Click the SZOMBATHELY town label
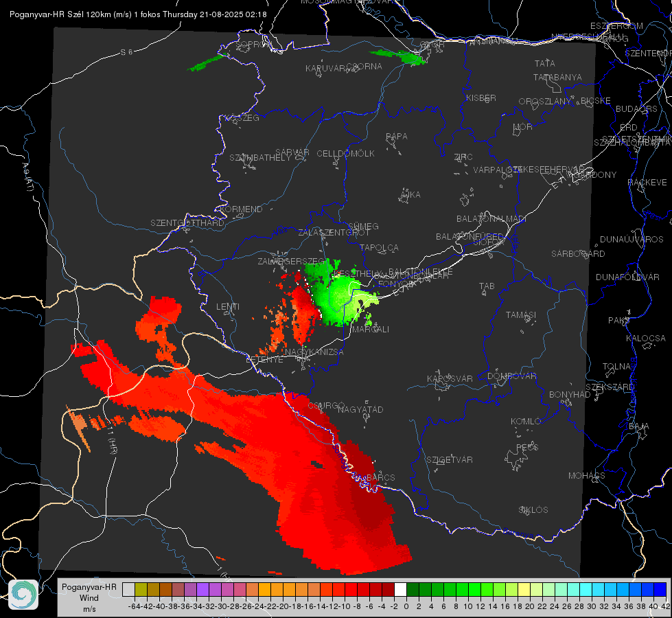The height and width of the screenshot is (618, 672). pyautogui.click(x=260, y=158)
